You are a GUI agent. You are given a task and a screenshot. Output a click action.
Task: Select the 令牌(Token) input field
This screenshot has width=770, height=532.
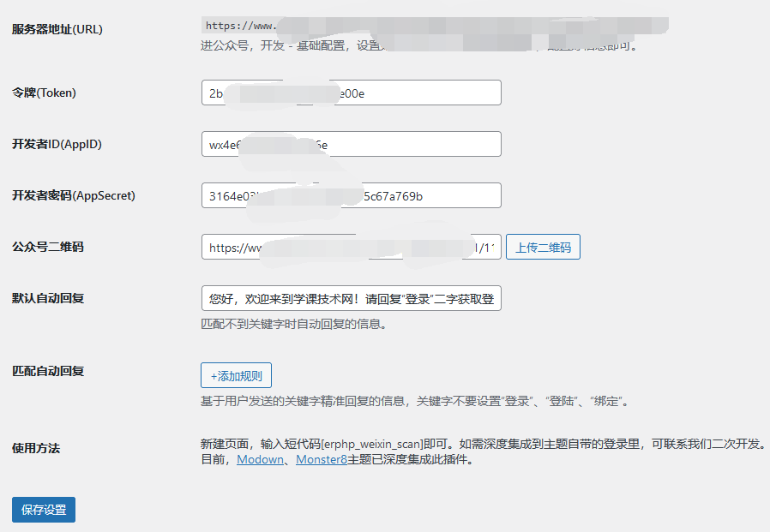tap(350, 93)
